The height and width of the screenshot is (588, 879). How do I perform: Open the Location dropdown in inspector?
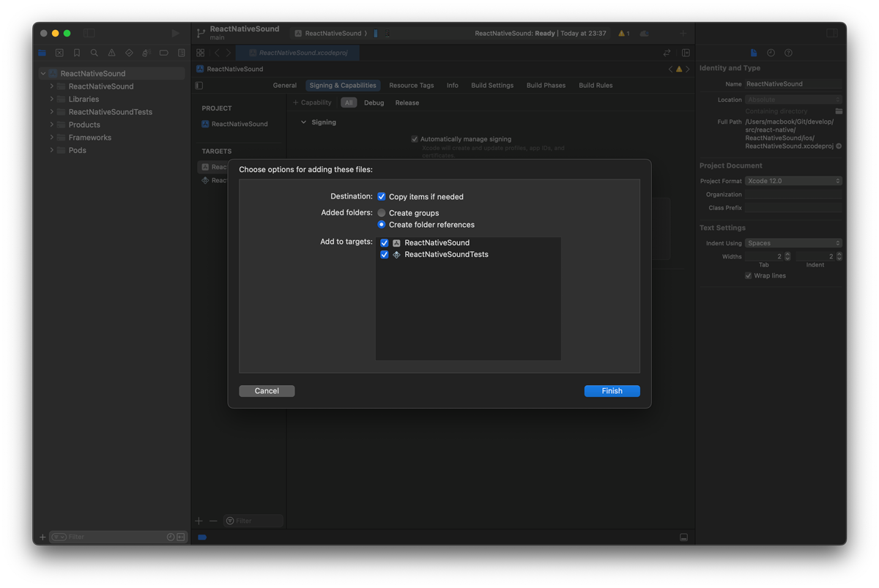793,100
